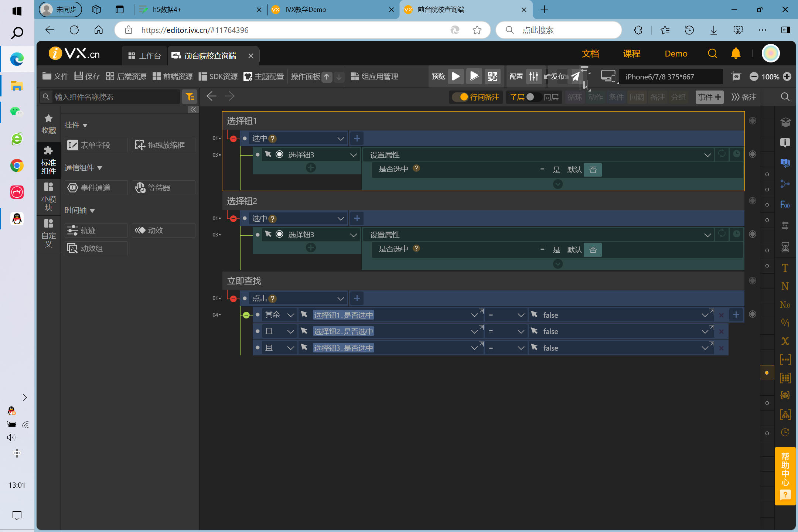Open the iPhone6/7/8 device size dropdown

[x=670, y=76]
